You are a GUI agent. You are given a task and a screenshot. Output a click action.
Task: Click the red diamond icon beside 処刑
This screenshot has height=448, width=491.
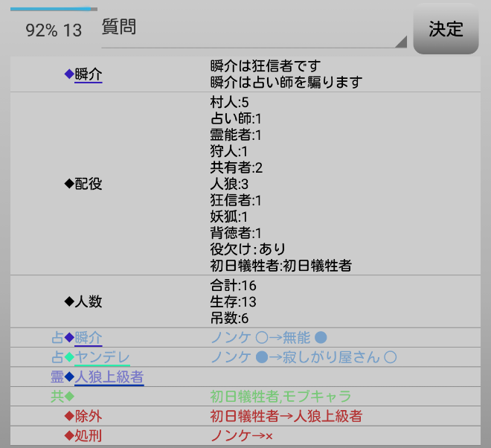[70, 435]
